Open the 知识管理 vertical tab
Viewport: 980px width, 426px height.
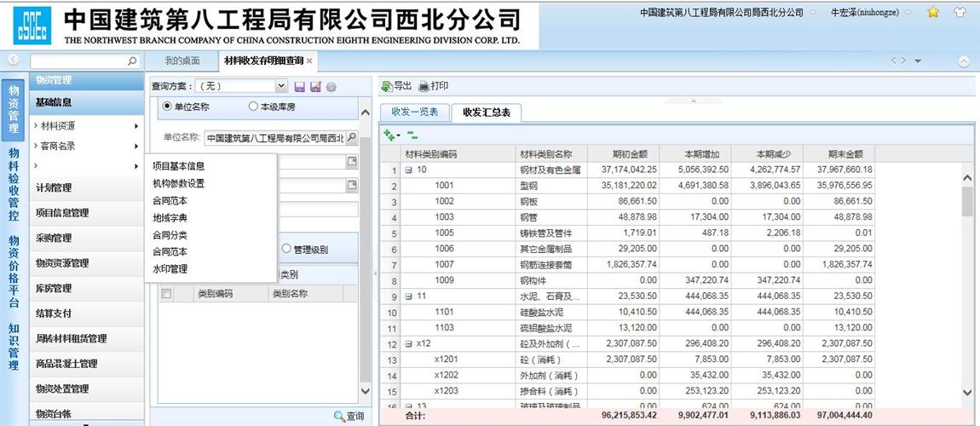[x=14, y=347]
